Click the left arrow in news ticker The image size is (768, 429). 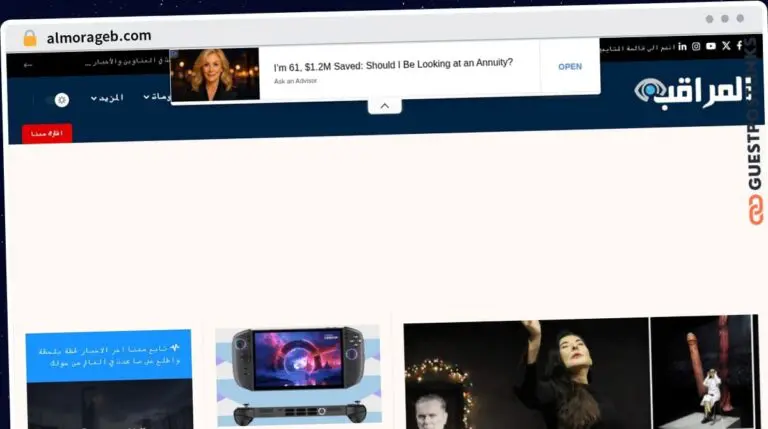28,64
